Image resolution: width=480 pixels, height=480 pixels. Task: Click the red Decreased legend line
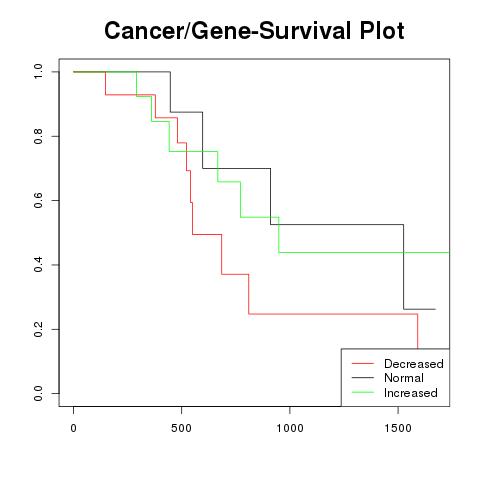[363, 363]
